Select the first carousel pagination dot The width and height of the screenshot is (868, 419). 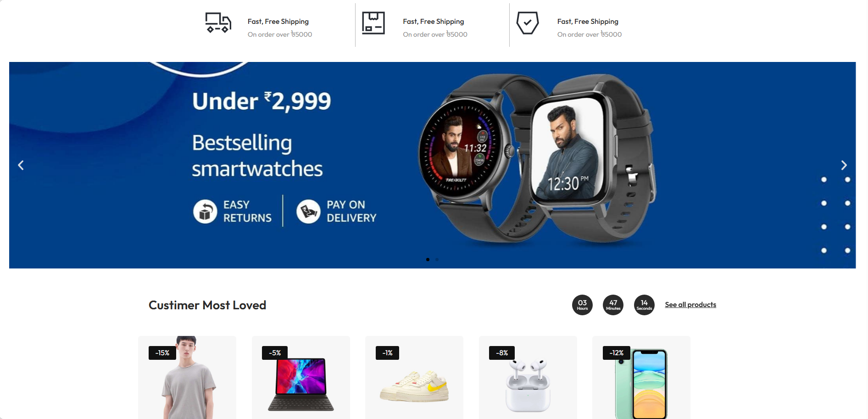(x=428, y=260)
